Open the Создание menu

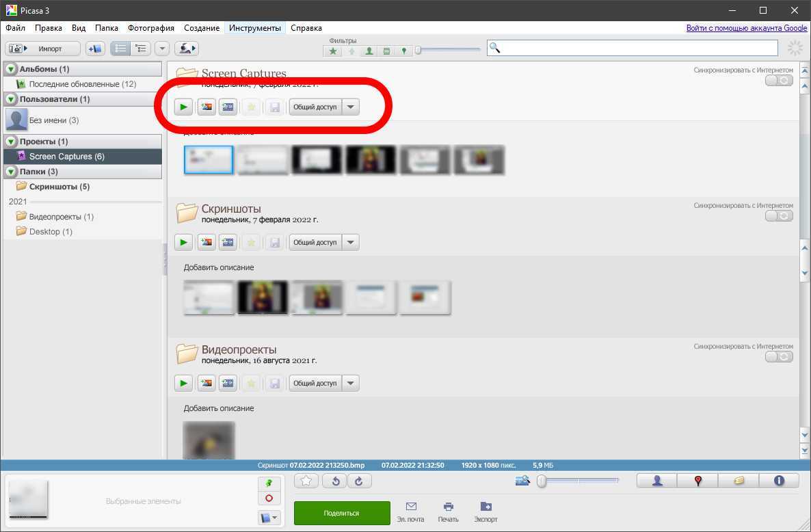[x=202, y=28]
